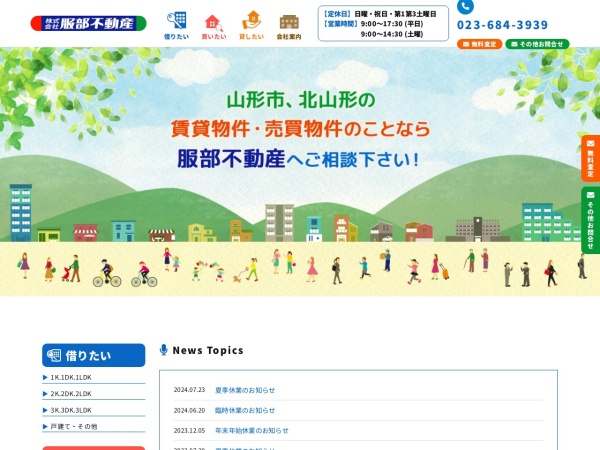
Task: Click the hero banner 服部不動産へご相談下さい
Action: 298,159
